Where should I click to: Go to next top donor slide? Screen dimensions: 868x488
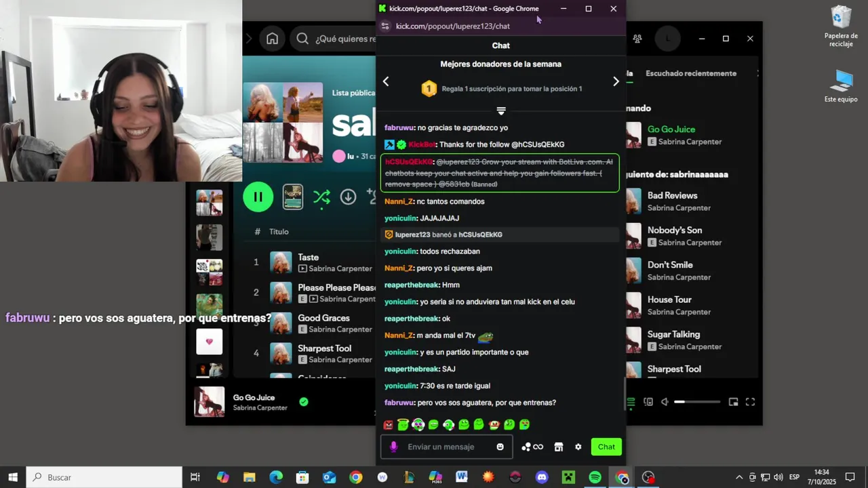click(616, 81)
